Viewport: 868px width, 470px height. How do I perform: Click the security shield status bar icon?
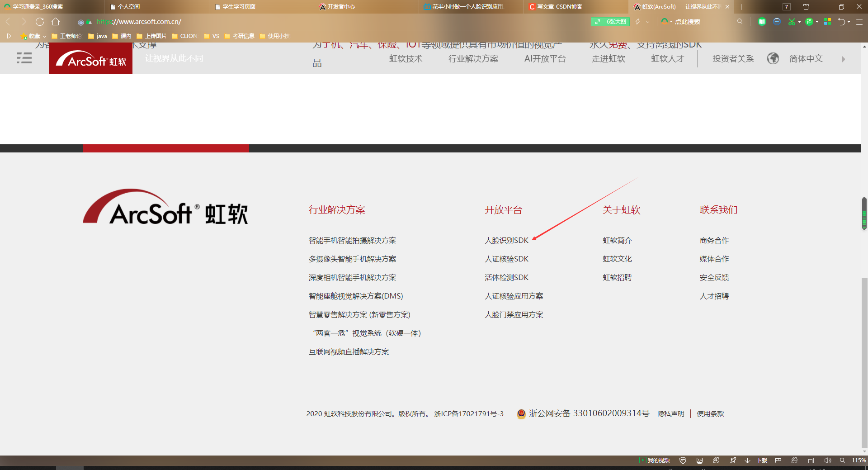[x=683, y=461]
